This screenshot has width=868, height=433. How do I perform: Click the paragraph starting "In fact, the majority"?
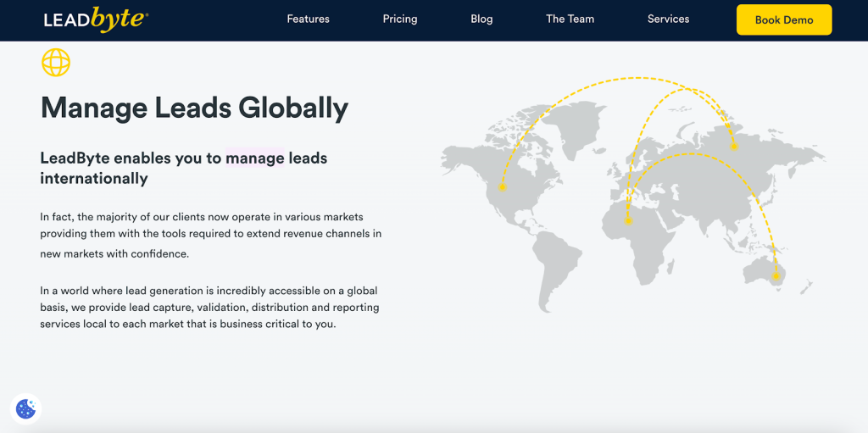[x=211, y=236]
